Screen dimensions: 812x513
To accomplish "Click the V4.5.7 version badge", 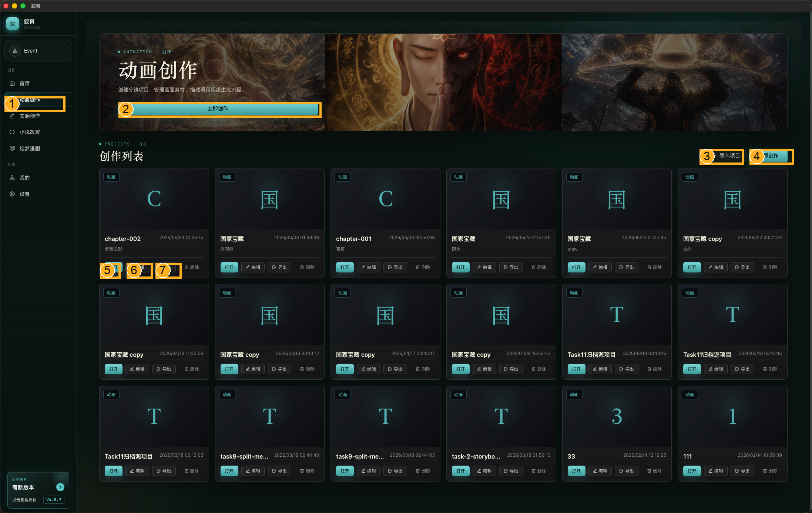I will coord(54,500).
